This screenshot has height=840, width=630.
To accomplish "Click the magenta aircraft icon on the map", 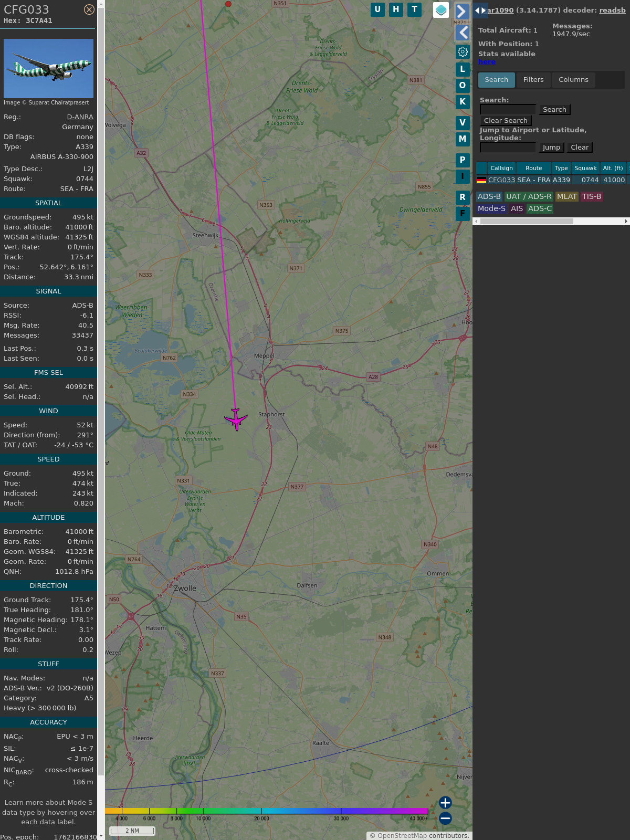I will point(236,419).
